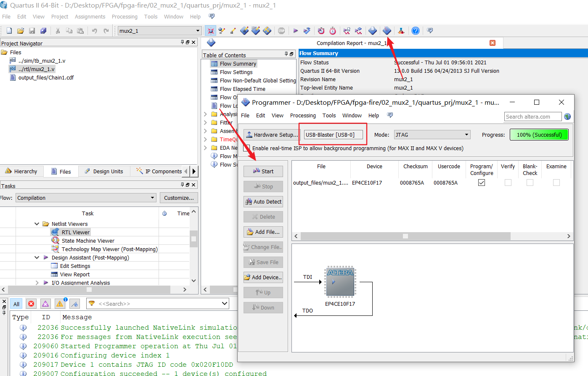Switch to the Design Units tab
The image size is (588, 376).
click(x=104, y=171)
